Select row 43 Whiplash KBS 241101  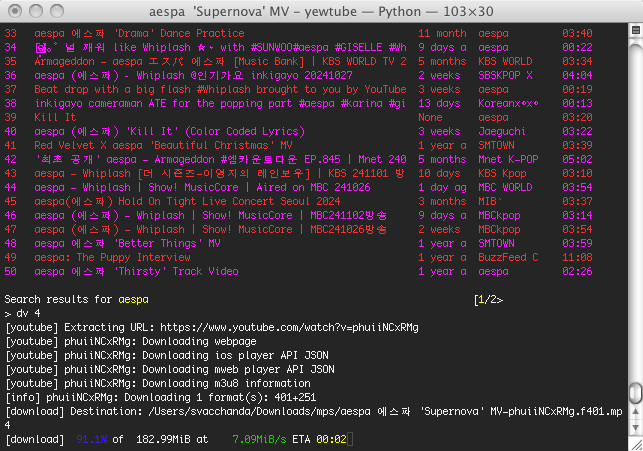click(x=299, y=173)
